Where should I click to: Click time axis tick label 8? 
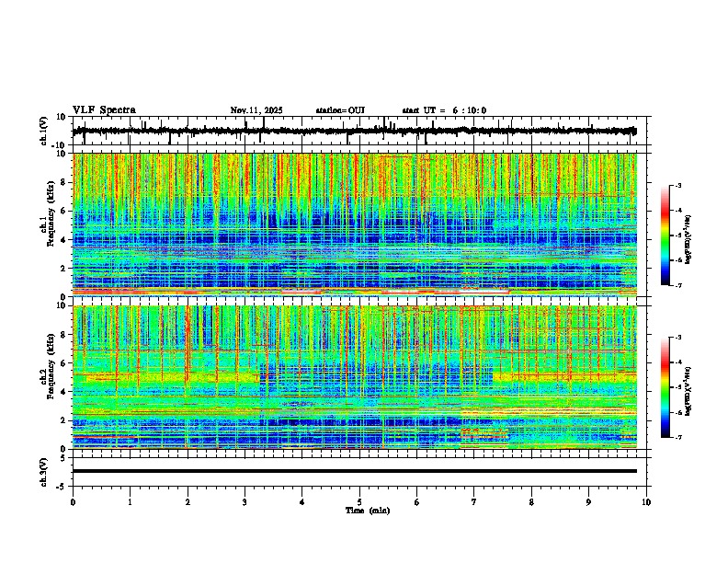[x=531, y=502]
